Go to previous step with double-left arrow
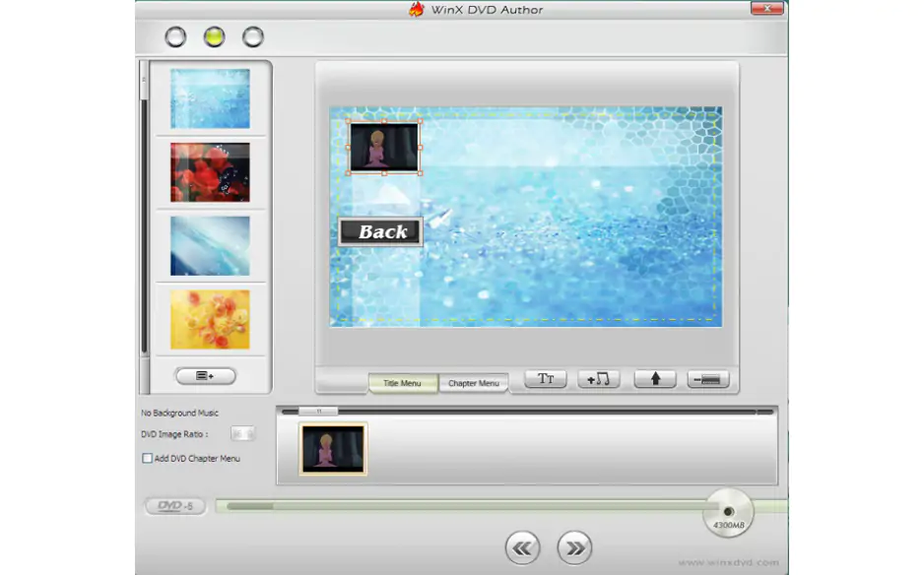This screenshot has width=924, height=575. click(x=522, y=547)
